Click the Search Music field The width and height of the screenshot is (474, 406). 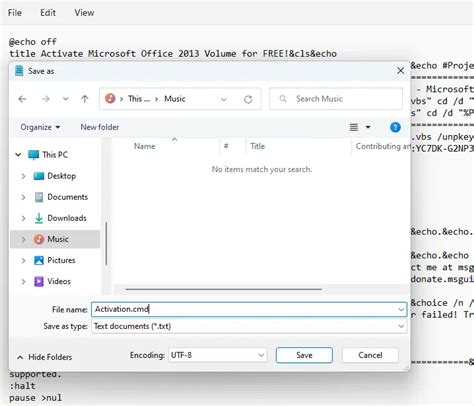336,99
